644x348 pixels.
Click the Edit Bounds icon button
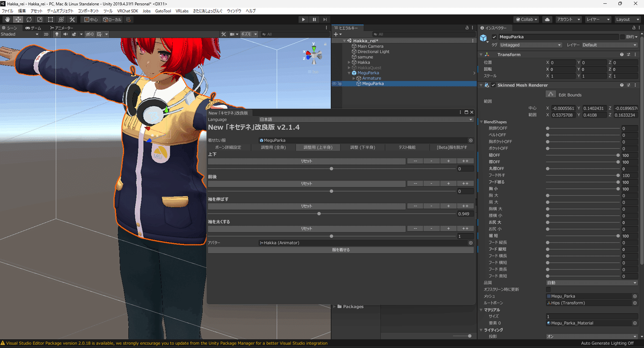pyautogui.click(x=551, y=95)
